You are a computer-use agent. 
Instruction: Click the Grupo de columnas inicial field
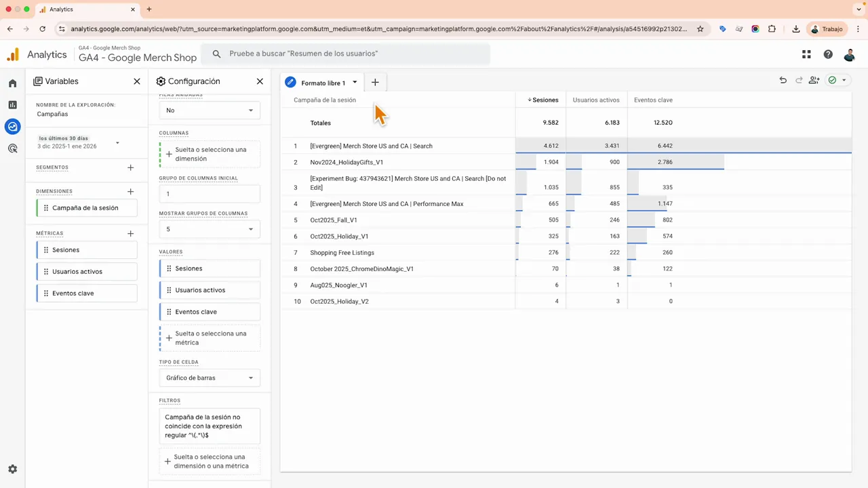(210, 194)
